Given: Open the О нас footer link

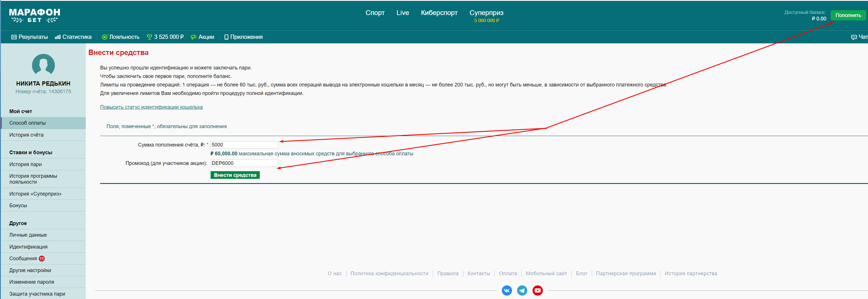Looking at the screenshot, I should coord(335,273).
